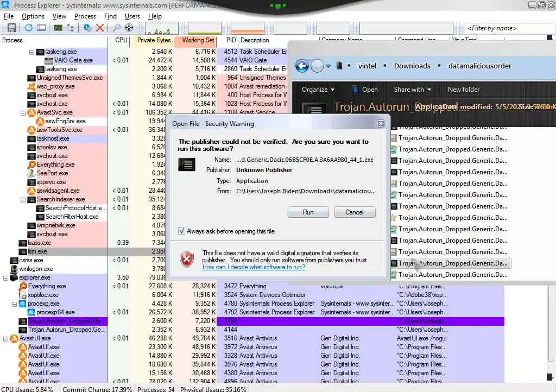The width and height of the screenshot is (556, 392).
Task: Open System Information via toolbar window icon
Action: [x=41, y=28]
